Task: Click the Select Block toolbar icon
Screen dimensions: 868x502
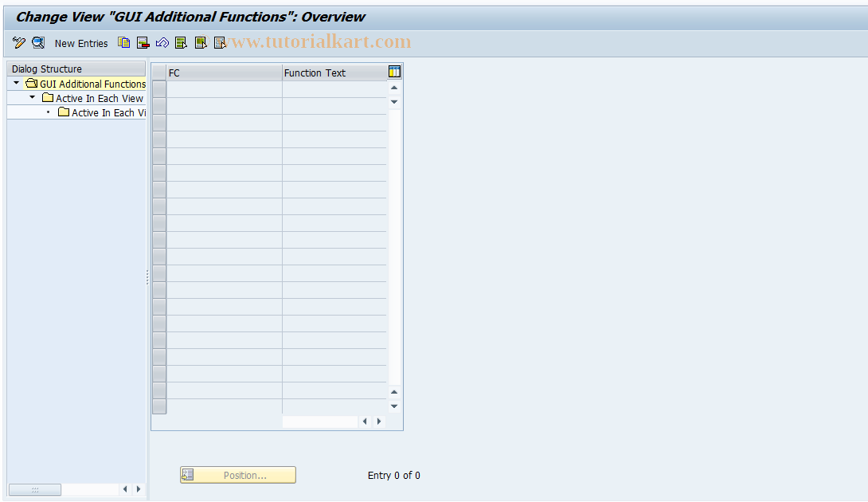Action: 201,43
